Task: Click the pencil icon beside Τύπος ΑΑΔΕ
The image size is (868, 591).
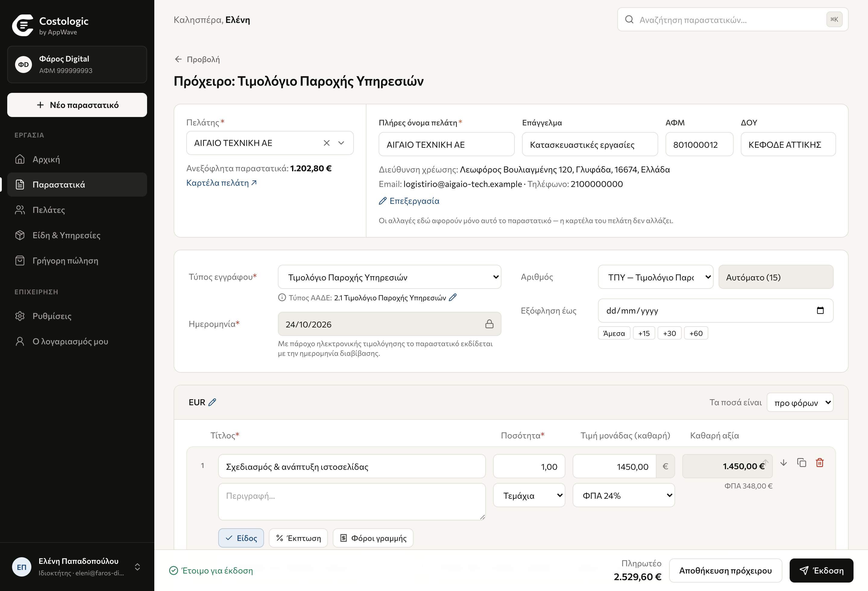Action: pyautogui.click(x=453, y=297)
